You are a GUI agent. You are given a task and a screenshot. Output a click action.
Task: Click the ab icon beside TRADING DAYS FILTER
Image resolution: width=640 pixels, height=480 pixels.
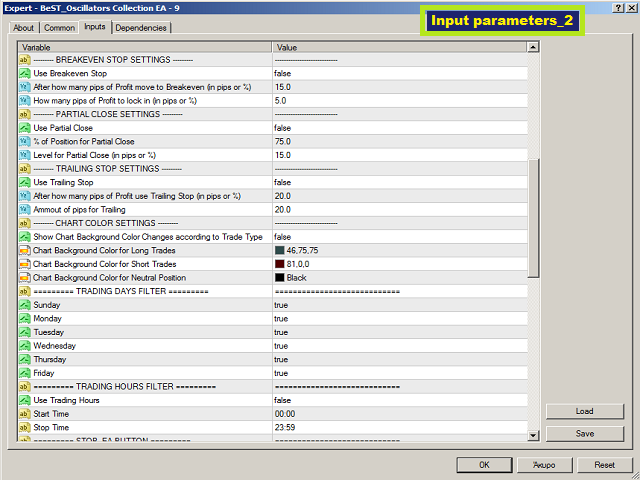pos(25,291)
